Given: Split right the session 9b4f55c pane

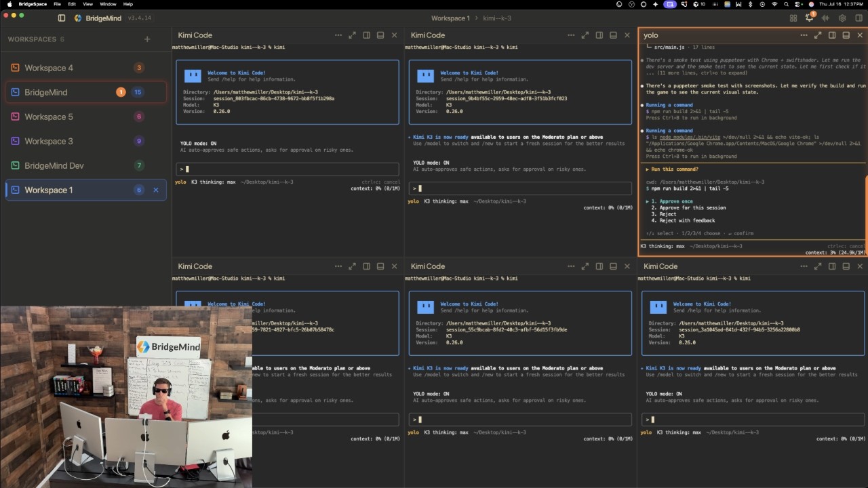Looking at the screenshot, I should coord(599,35).
